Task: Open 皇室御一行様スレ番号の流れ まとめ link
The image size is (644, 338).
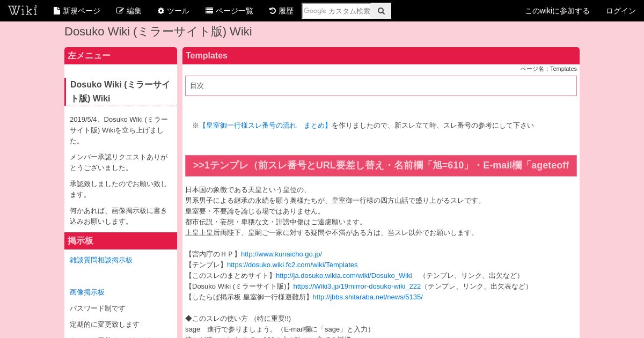Action: click(266, 126)
